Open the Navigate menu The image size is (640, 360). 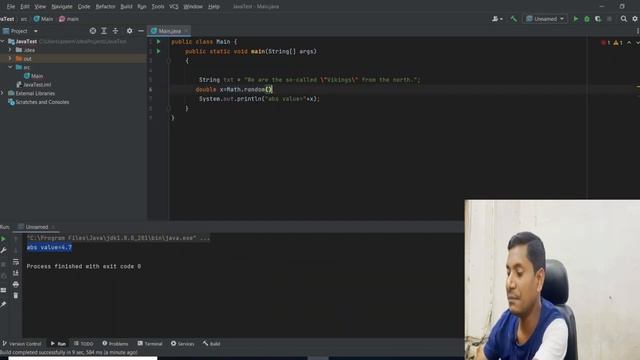[x=62, y=7]
